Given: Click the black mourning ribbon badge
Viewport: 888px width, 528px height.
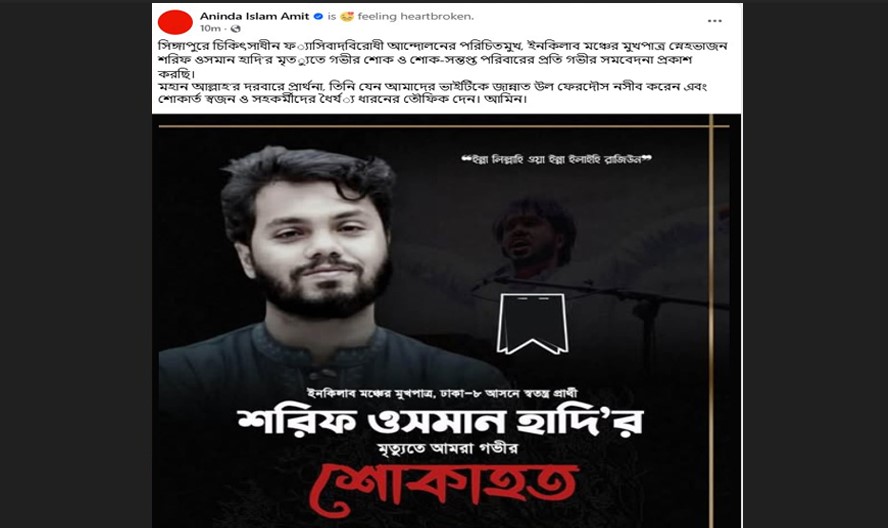Looking at the screenshot, I should [x=532, y=324].
